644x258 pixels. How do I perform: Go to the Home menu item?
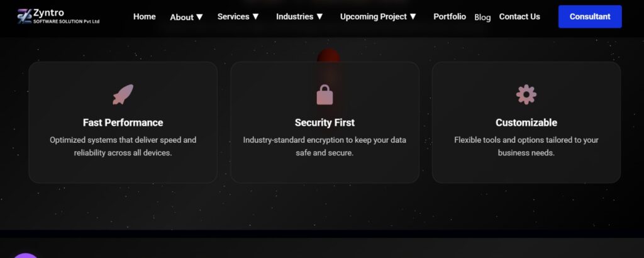(x=145, y=16)
